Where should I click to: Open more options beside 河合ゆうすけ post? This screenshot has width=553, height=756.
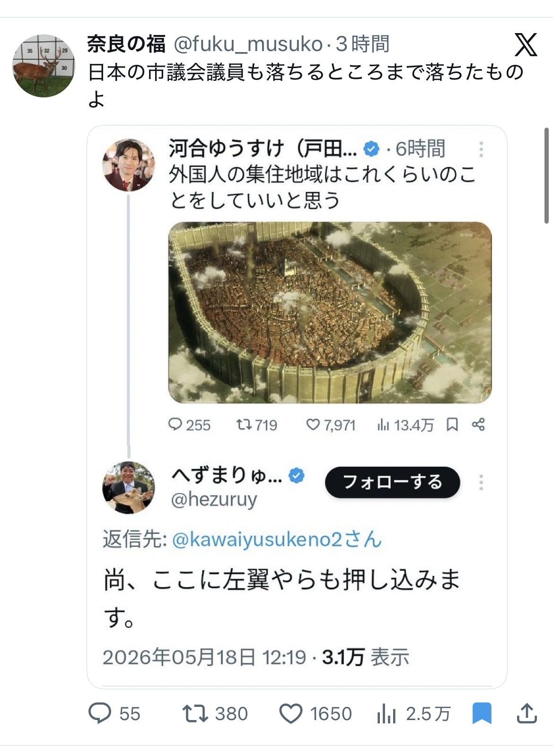pos(481,149)
